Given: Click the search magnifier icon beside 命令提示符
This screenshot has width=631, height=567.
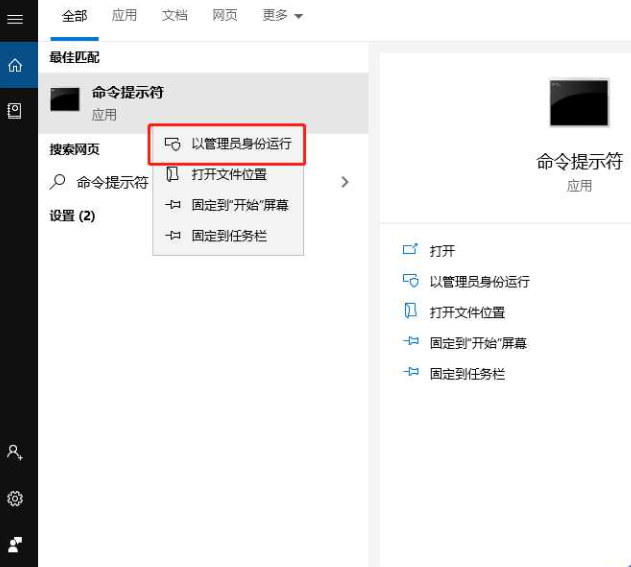Looking at the screenshot, I should point(58,182).
